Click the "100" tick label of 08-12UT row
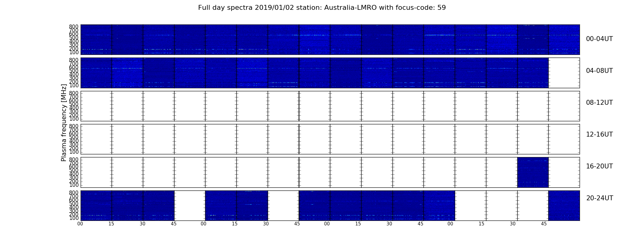 tap(74, 119)
